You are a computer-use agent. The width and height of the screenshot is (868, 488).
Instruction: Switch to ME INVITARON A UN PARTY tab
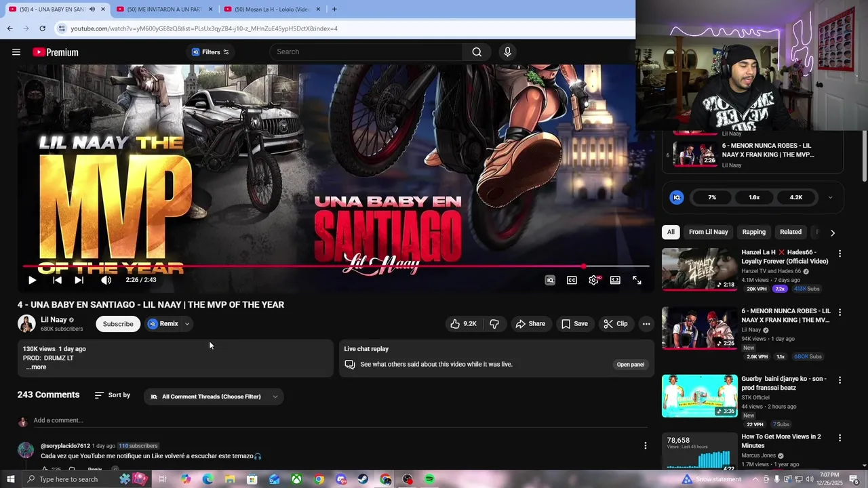pos(163,9)
